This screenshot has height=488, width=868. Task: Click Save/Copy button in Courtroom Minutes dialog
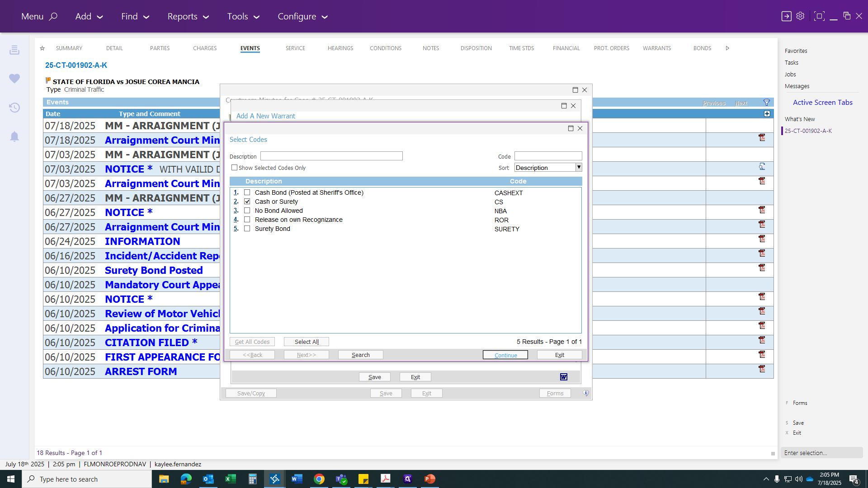point(251,393)
